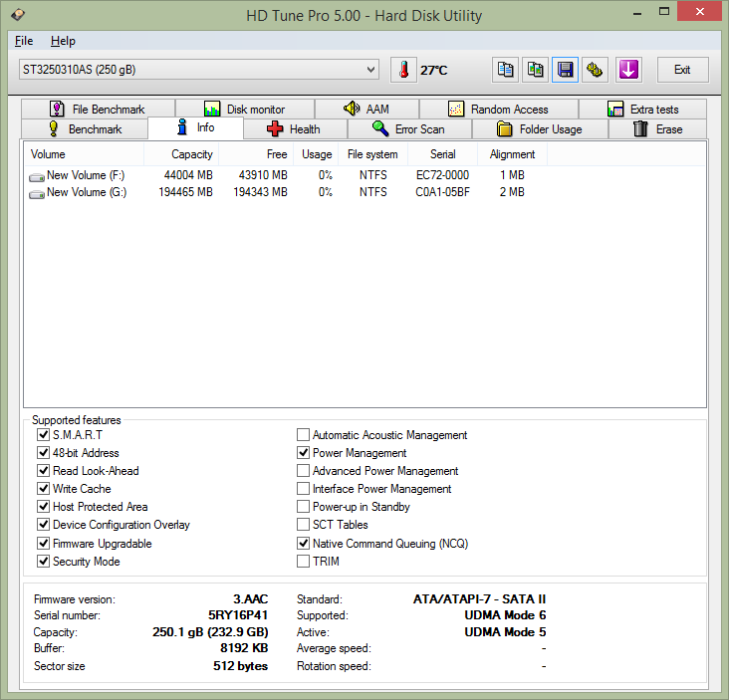Switch to the Benchmark tab
Image resolution: width=729 pixels, height=700 pixels.
[85, 128]
